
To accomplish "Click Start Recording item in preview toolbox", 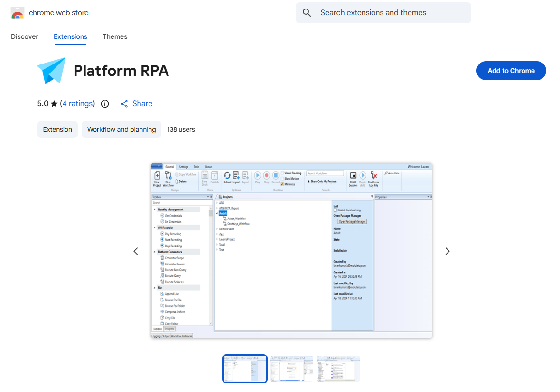I will [x=171, y=240].
